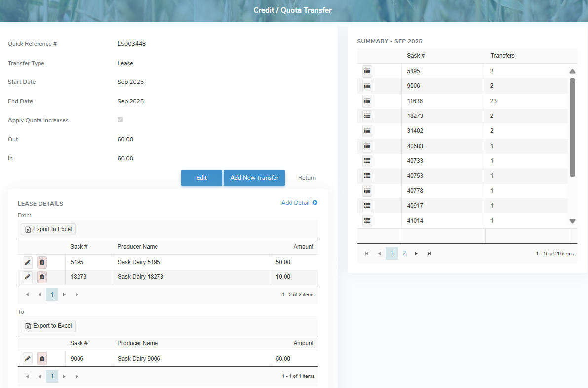
Task: Click list icon for Sask 5195 summary
Action: pyautogui.click(x=367, y=71)
